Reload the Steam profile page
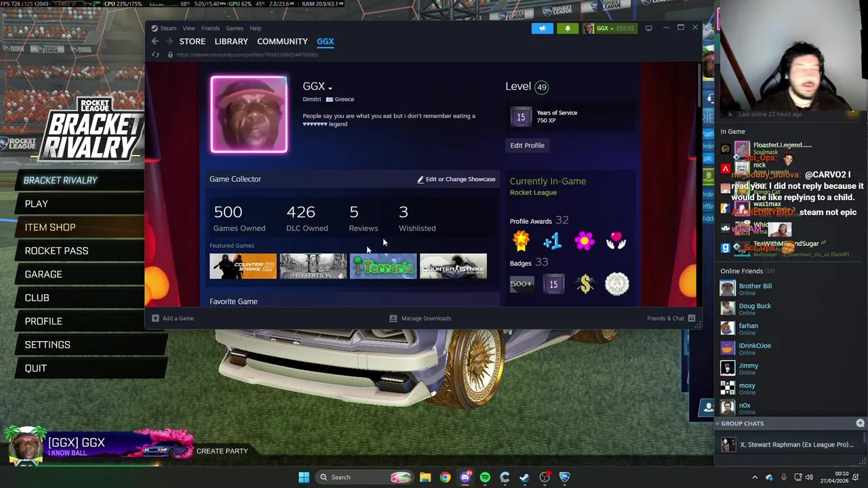The image size is (868, 488). [x=155, y=55]
